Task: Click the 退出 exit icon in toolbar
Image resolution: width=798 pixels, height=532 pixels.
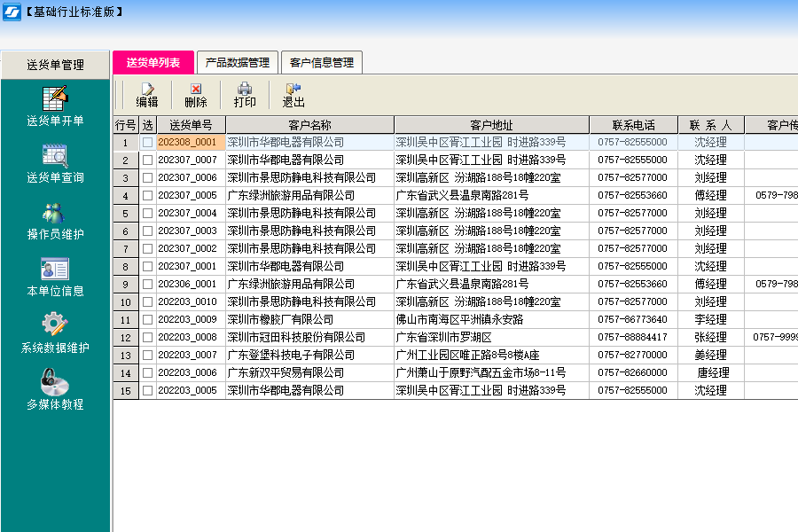Action: [293, 93]
